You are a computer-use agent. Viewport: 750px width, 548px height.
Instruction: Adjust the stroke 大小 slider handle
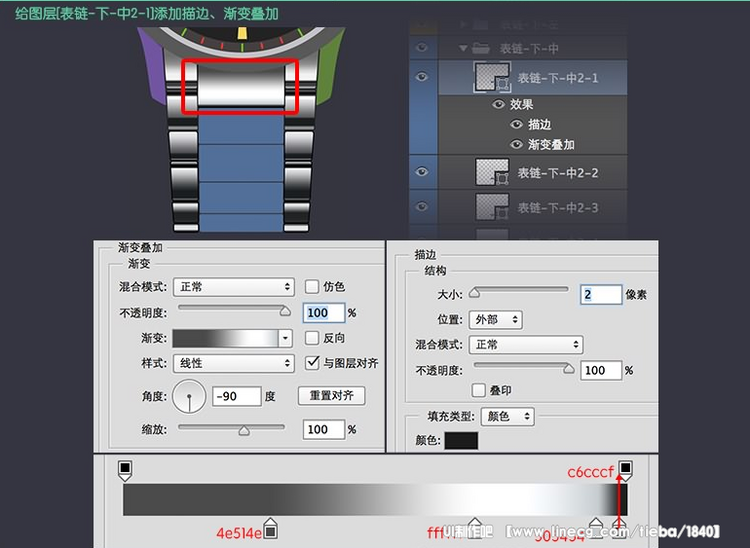pyautogui.click(x=474, y=293)
